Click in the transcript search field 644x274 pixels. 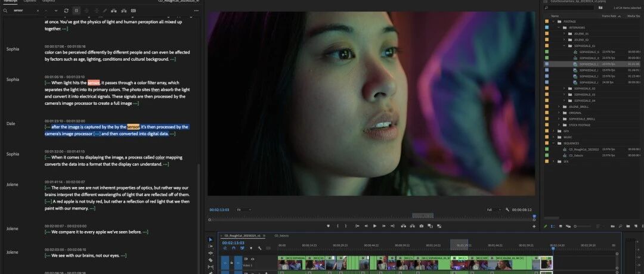[x=24, y=11]
